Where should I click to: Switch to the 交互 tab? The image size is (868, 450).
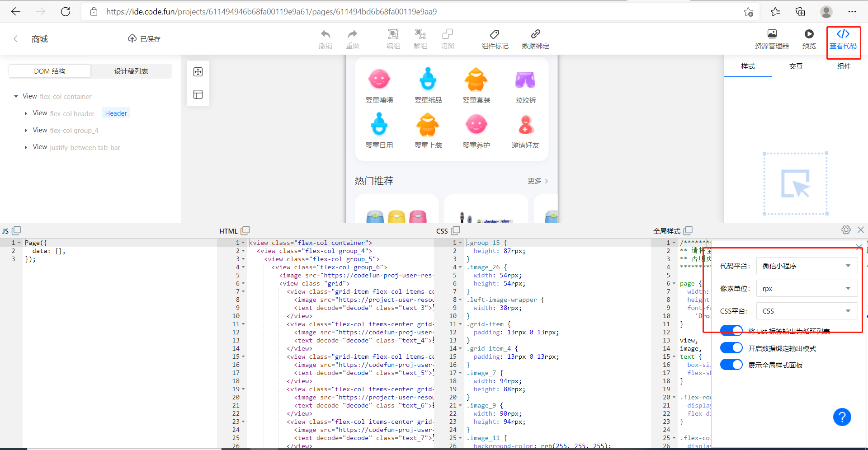796,66
